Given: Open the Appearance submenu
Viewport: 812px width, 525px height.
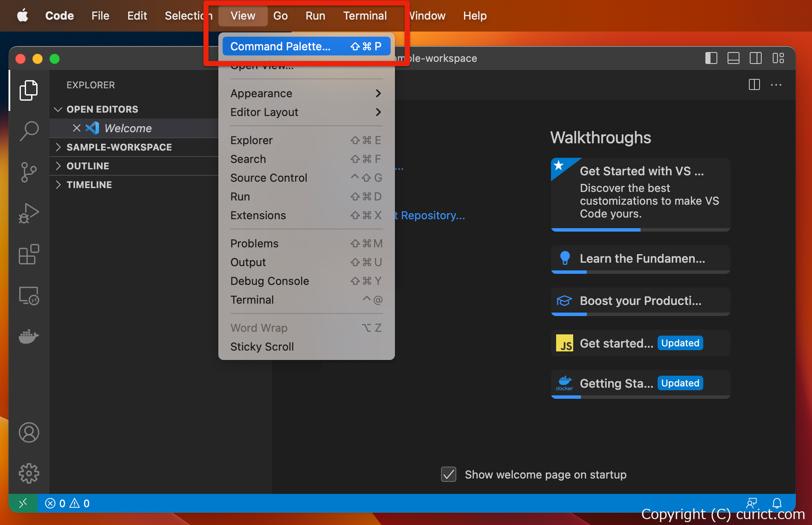Looking at the screenshot, I should pyautogui.click(x=306, y=93).
